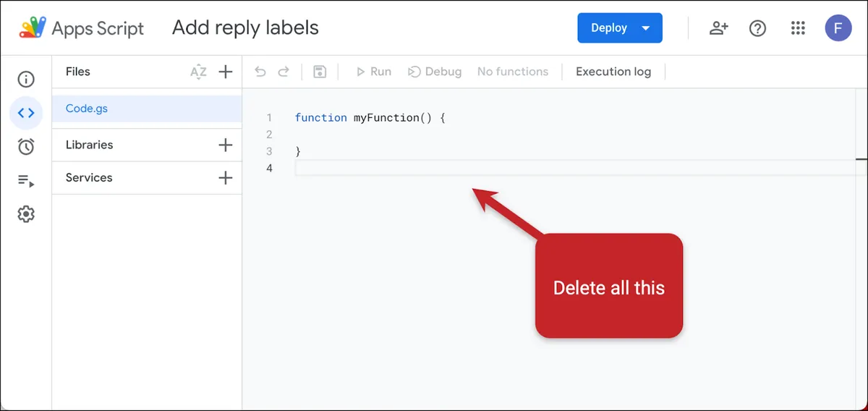Open the Overview info page icon

26,80
